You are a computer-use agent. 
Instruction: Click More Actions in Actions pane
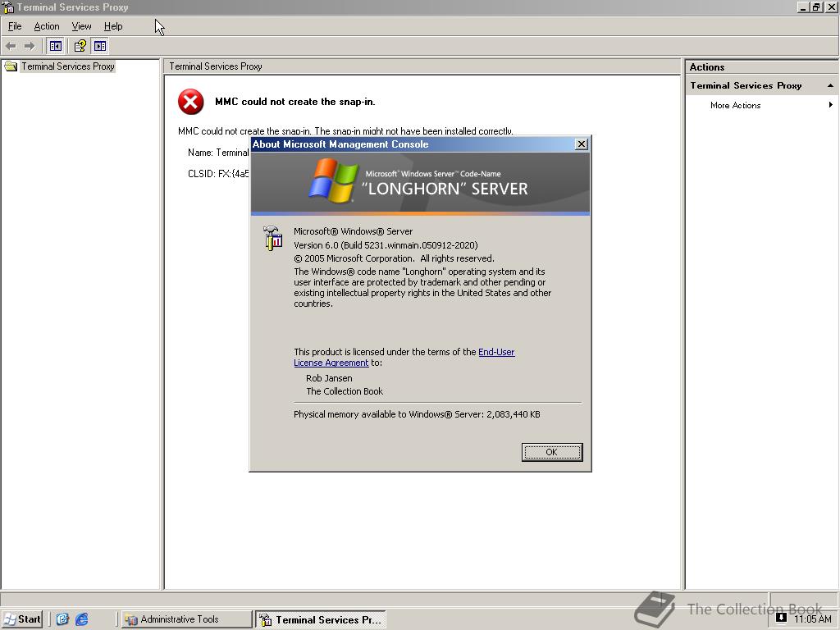[736, 106]
